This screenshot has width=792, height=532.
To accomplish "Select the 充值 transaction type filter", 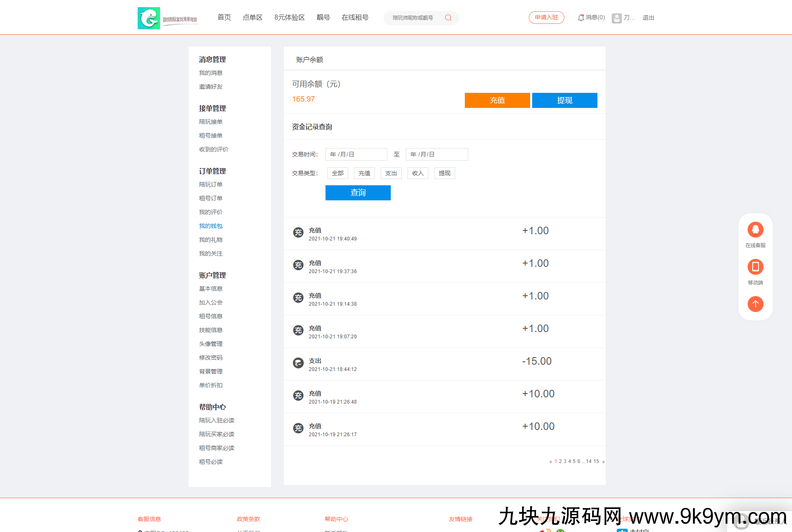I will coord(364,173).
